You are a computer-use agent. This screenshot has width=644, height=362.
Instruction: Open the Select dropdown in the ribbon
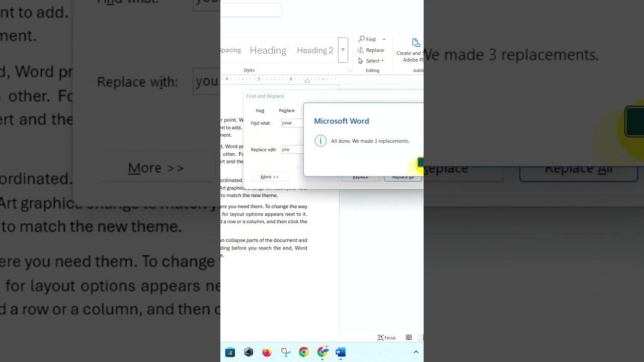tap(371, 61)
